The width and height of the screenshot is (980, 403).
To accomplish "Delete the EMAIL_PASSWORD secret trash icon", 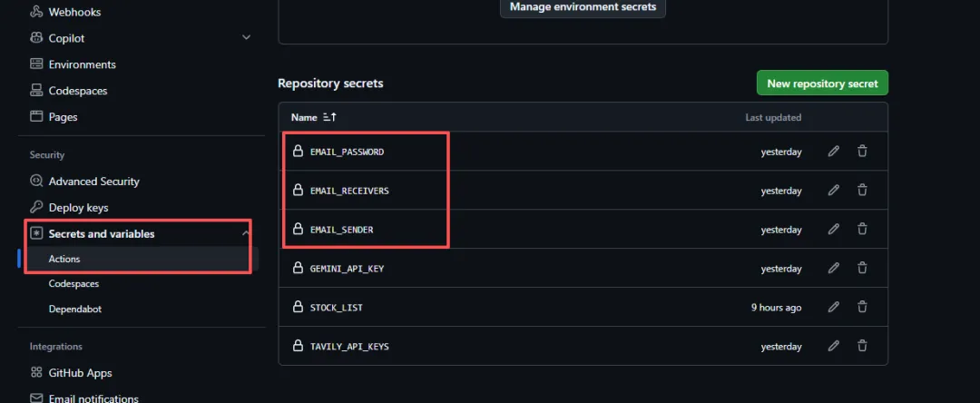I will coord(862,152).
